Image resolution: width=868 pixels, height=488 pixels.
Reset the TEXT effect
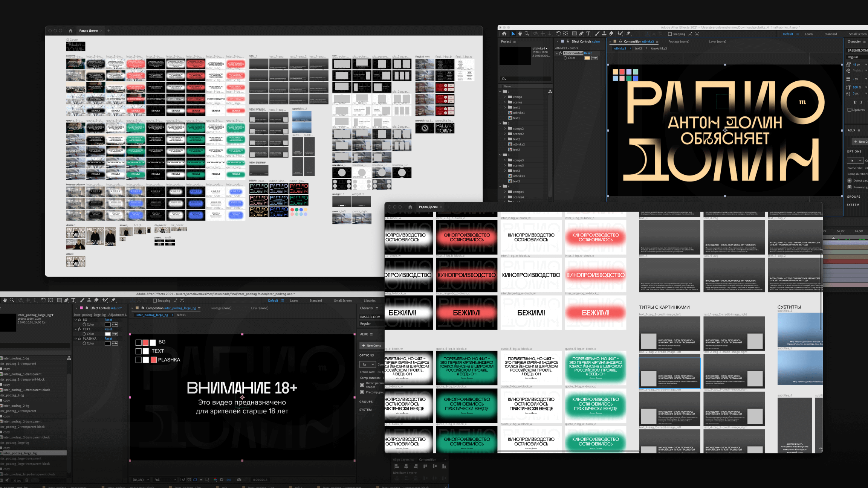tap(108, 329)
